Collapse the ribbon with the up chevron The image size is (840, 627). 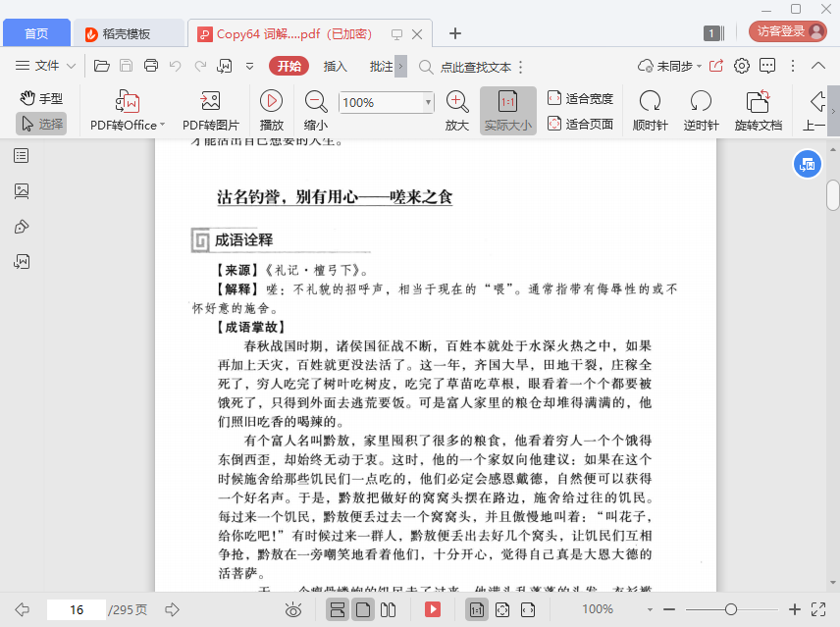click(818, 66)
